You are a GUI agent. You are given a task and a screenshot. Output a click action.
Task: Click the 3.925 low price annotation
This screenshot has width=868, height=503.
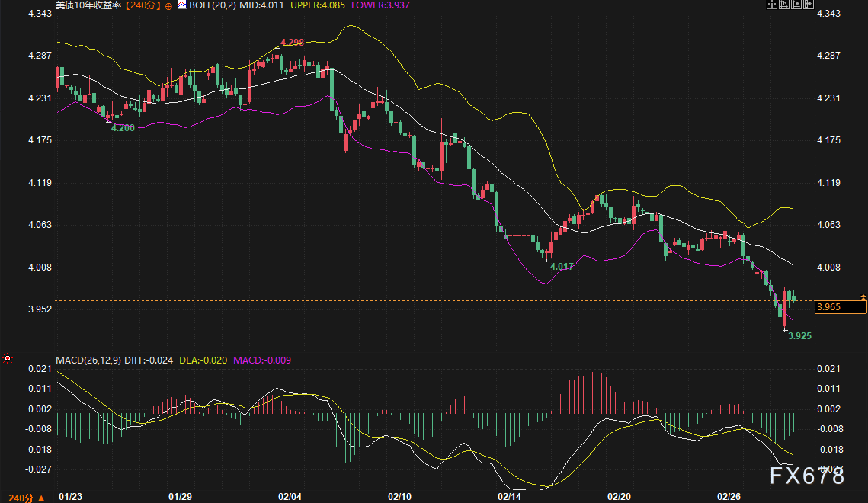point(799,335)
